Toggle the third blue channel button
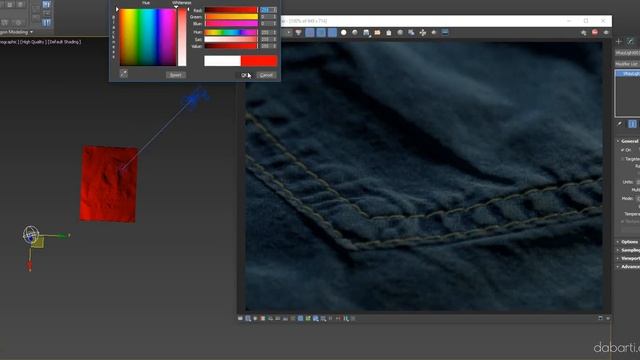 point(332,32)
